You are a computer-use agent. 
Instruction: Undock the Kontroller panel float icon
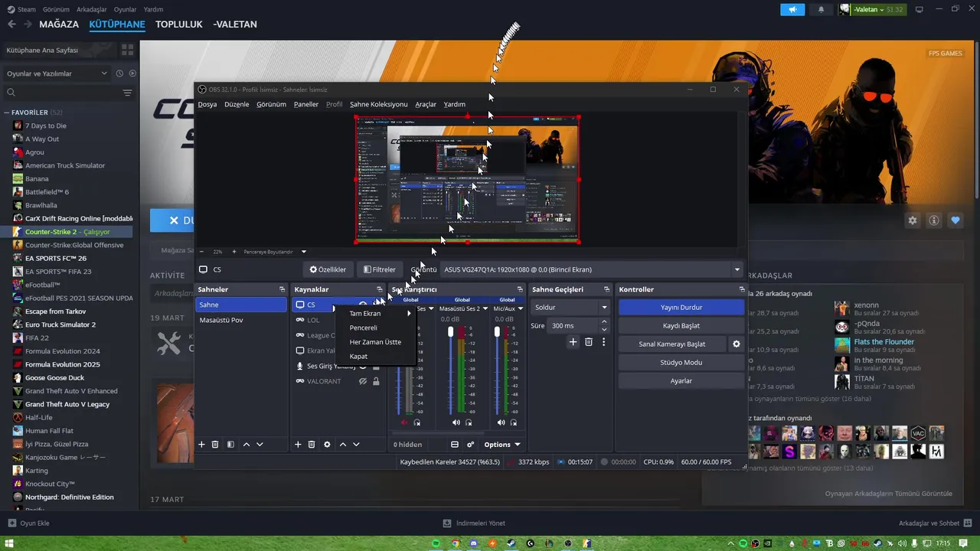coord(741,289)
